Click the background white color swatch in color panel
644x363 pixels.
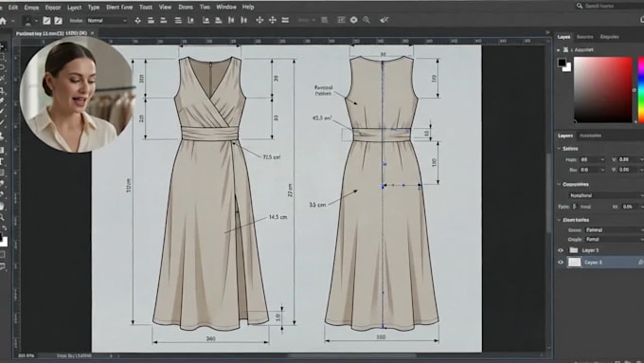(x=567, y=68)
